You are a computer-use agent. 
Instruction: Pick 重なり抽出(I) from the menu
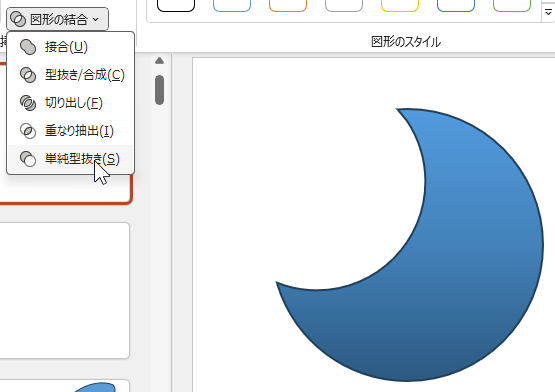(71, 131)
